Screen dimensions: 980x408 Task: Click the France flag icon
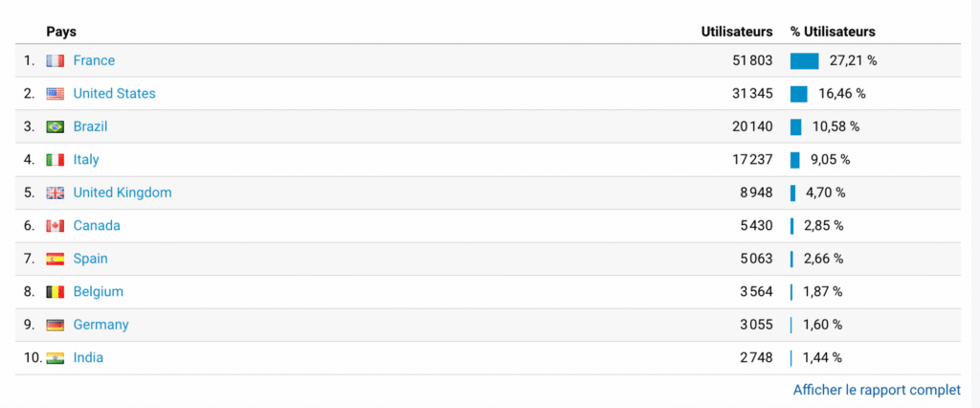[55, 60]
